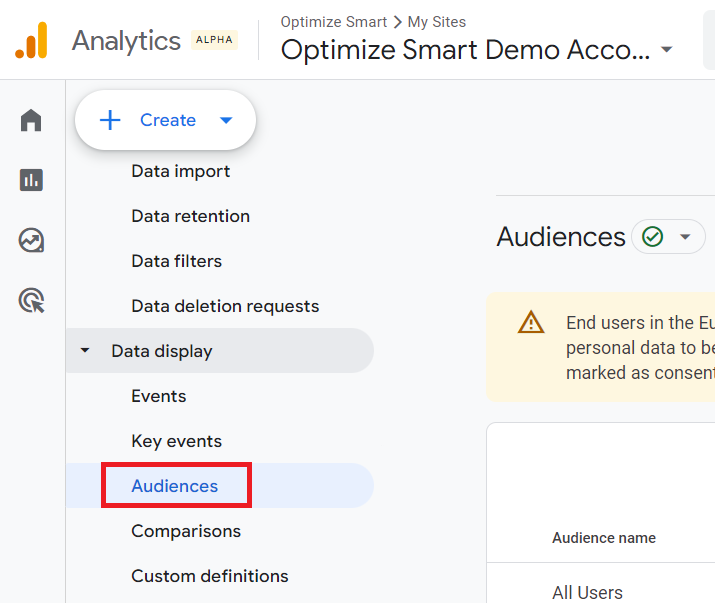Viewport: 715px width, 603px height.
Task: Open Data retention settings
Action: [x=191, y=216]
